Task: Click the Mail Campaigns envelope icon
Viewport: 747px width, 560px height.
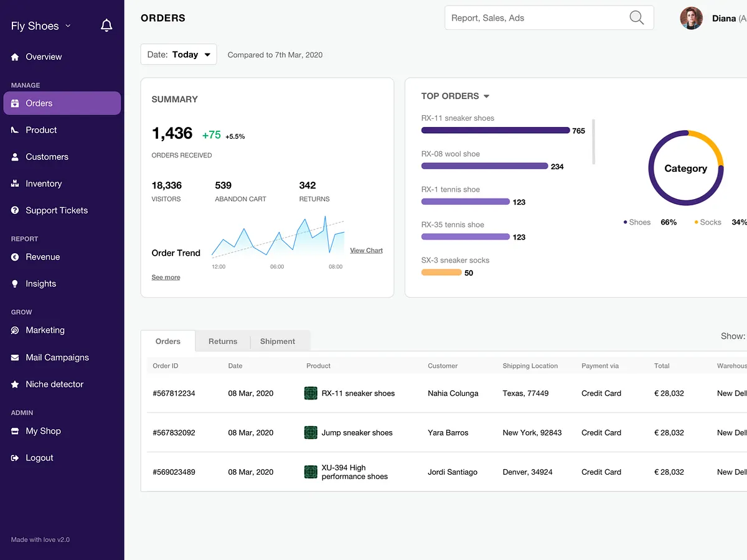Action: pyautogui.click(x=14, y=357)
